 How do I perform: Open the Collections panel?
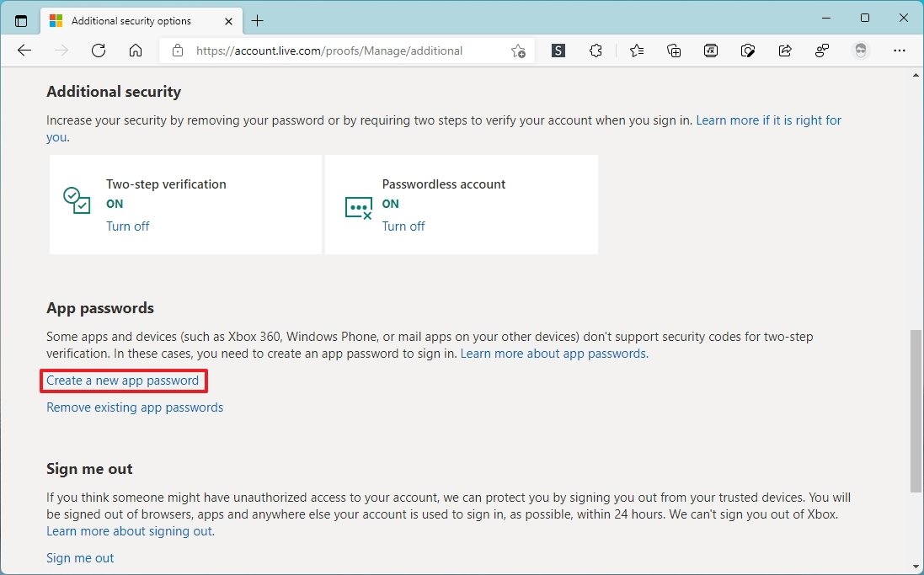pyautogui.click(x=674, y=51)
